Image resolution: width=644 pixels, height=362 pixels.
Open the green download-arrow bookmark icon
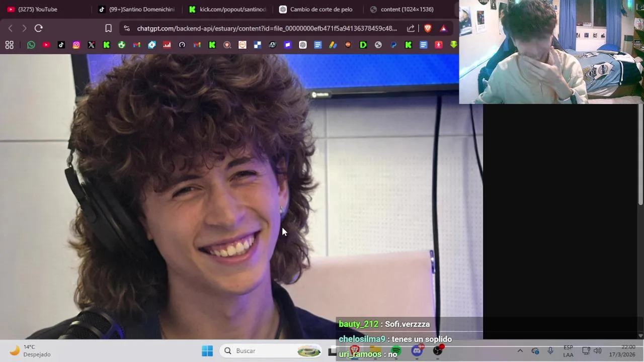click(454, 45)
